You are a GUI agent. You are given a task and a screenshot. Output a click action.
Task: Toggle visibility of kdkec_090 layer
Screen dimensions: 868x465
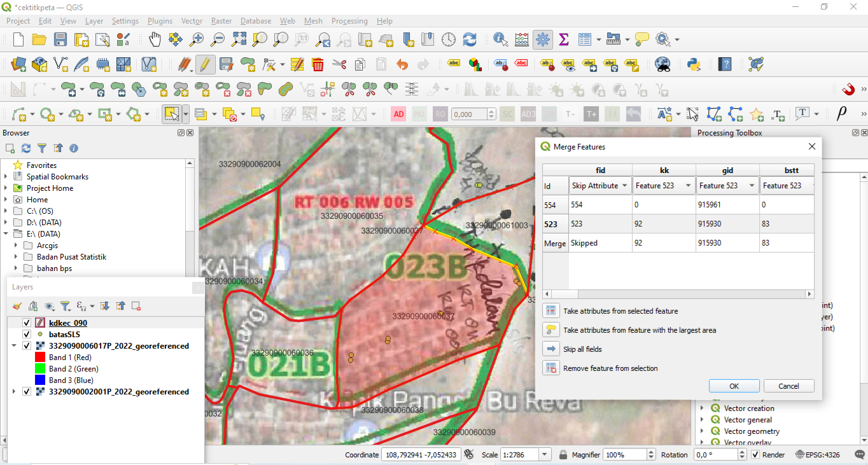tap(27, 323)
